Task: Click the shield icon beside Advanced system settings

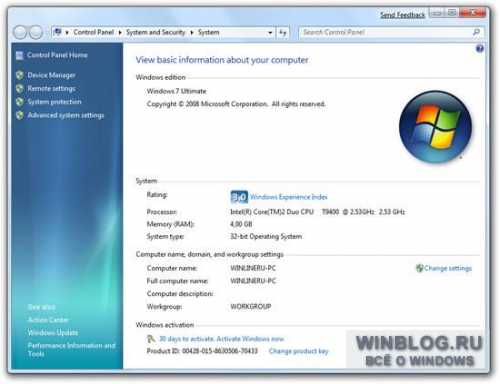Action: click(x=20, y=115)
